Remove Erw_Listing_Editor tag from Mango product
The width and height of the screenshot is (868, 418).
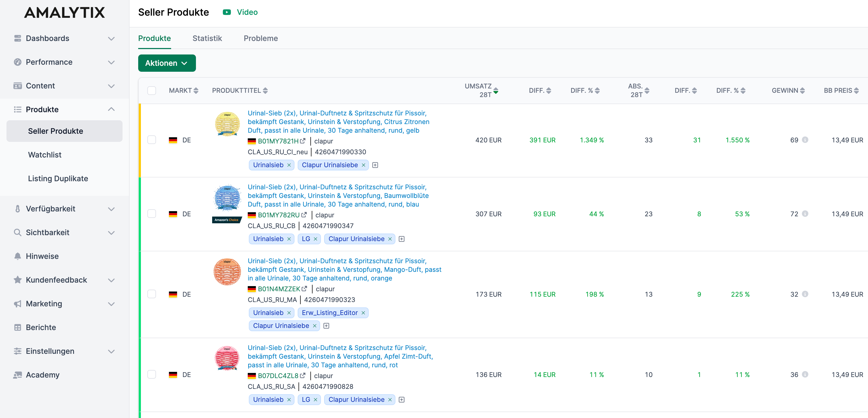coord(363,313)
